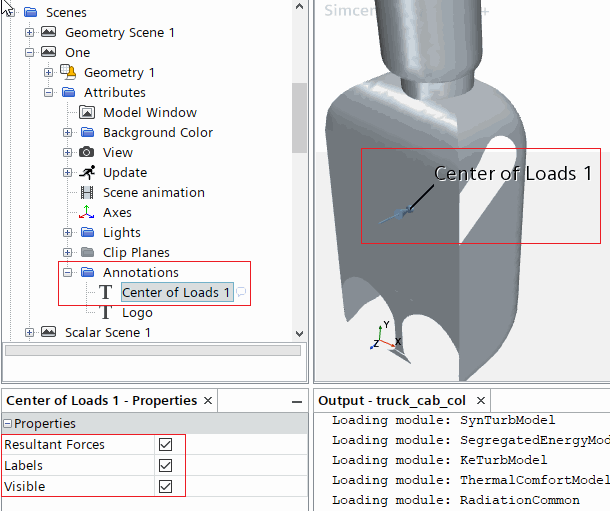Close the Center of Loads 1 Properties tab
Image resolution: width=610 pixels, height=511 pixels.
[208, 400]
